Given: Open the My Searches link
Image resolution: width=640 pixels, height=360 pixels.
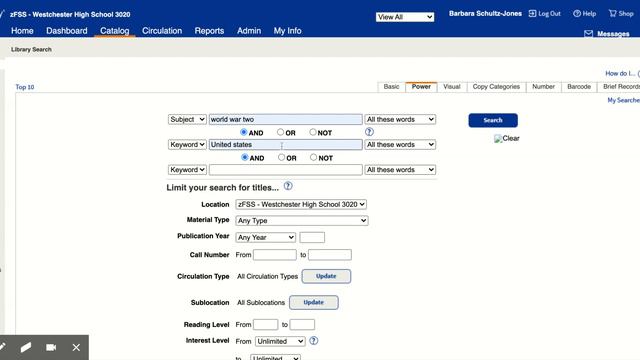Looking at the screenshot, I should tap(623, 100).
